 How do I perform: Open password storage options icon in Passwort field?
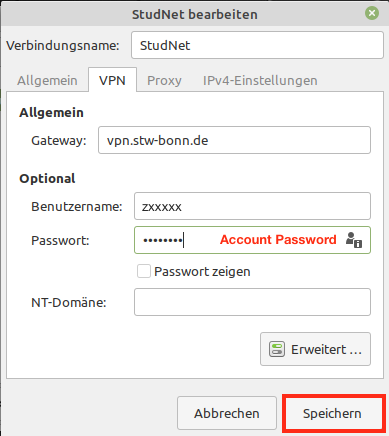354,240
